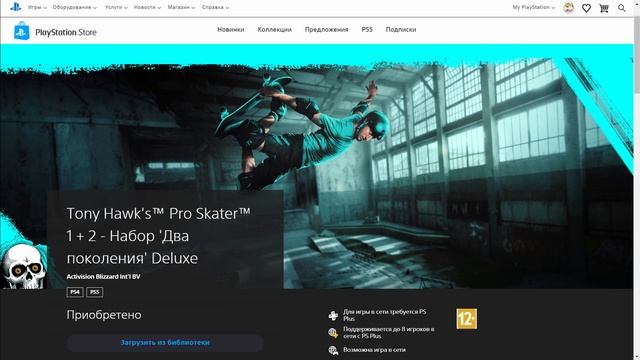
Task: Expand the Новости dropdown menu
Action: coord(147,7)
